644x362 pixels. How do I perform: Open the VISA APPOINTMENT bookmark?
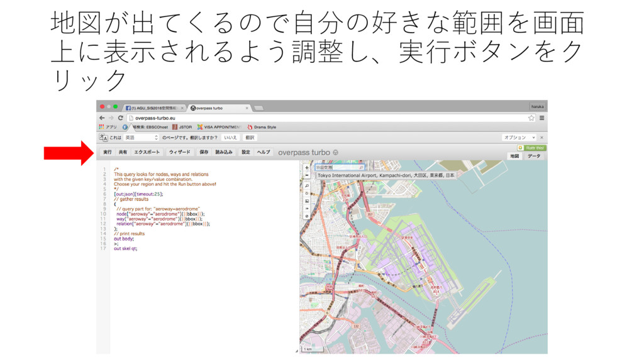pyautogui.click(x=219, y=127)
